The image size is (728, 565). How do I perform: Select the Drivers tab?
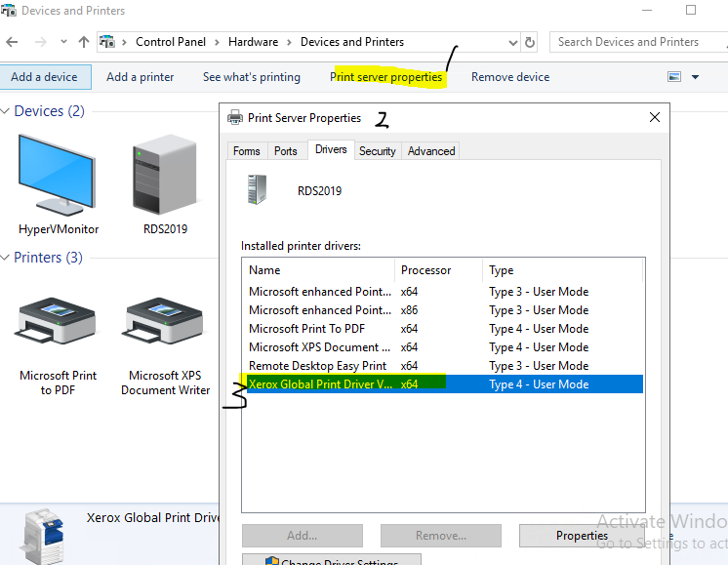coord(331,150)
